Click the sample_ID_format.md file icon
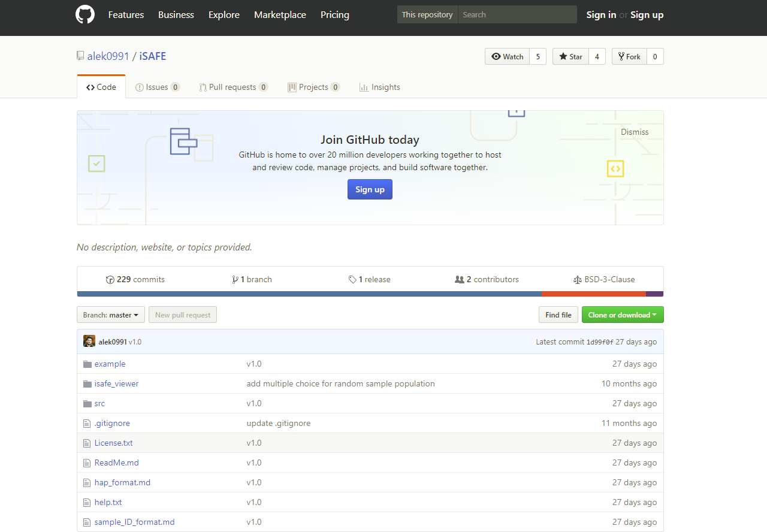767x532 pixels. pos(87,522)
